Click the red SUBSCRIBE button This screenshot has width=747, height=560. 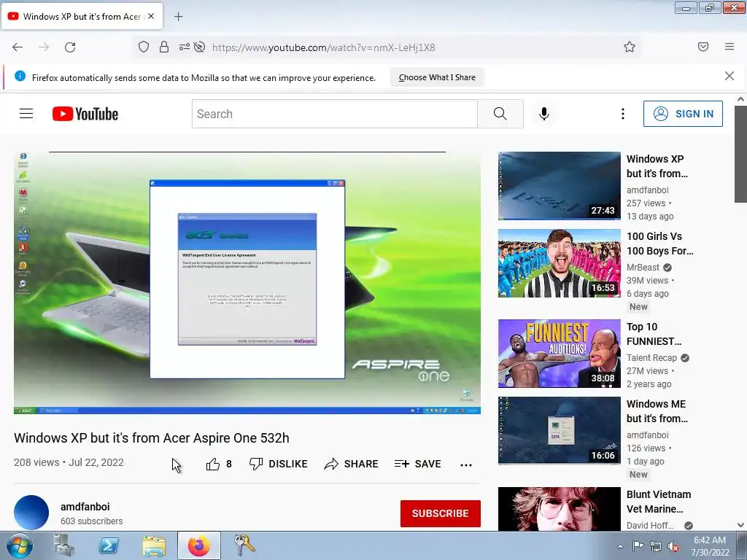pyautogui.click(x=440, y=513)
